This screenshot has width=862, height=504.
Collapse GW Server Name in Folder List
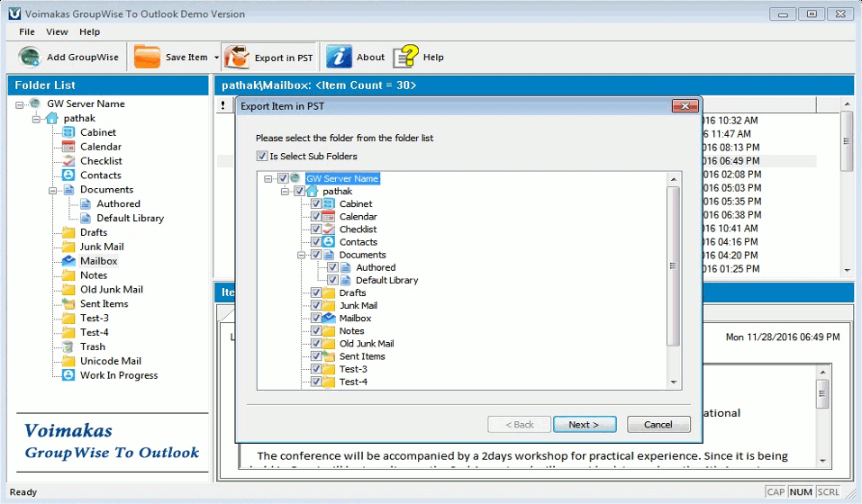(x=19, y=104)
